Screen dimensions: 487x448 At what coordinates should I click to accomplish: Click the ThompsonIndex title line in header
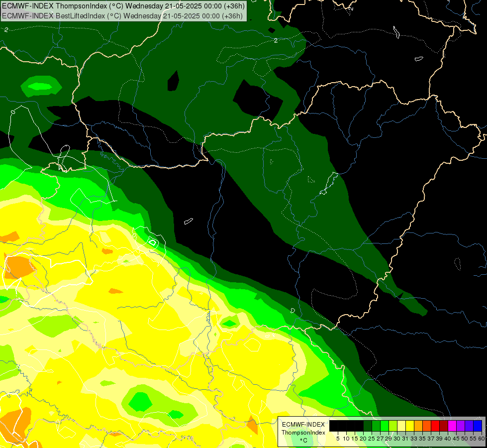click(123, 6)
